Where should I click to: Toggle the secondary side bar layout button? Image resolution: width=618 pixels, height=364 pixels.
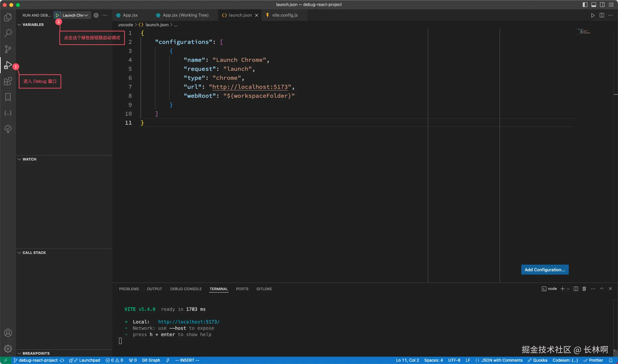coord(602,5)
